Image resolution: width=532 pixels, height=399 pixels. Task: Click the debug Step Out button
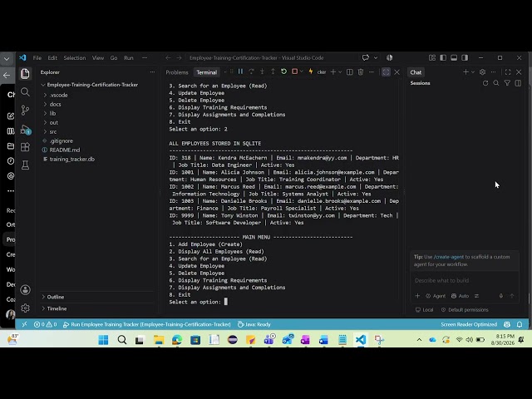pos(273,71)
